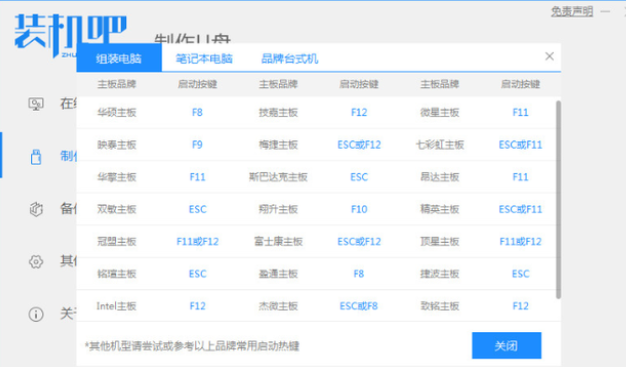Click F12 hotkey for Intel主板
The width and height of the screenshot is (626, 367).
tap(197, 306)
